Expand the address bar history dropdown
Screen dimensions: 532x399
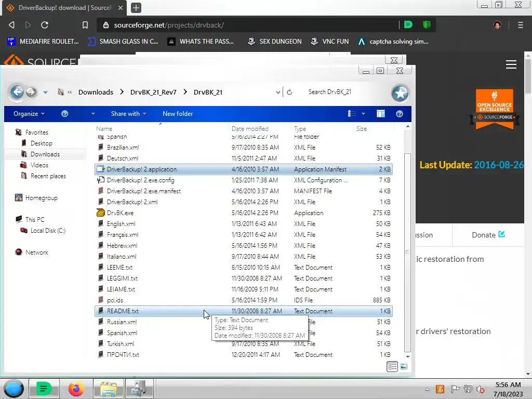[x=278, y=92]
